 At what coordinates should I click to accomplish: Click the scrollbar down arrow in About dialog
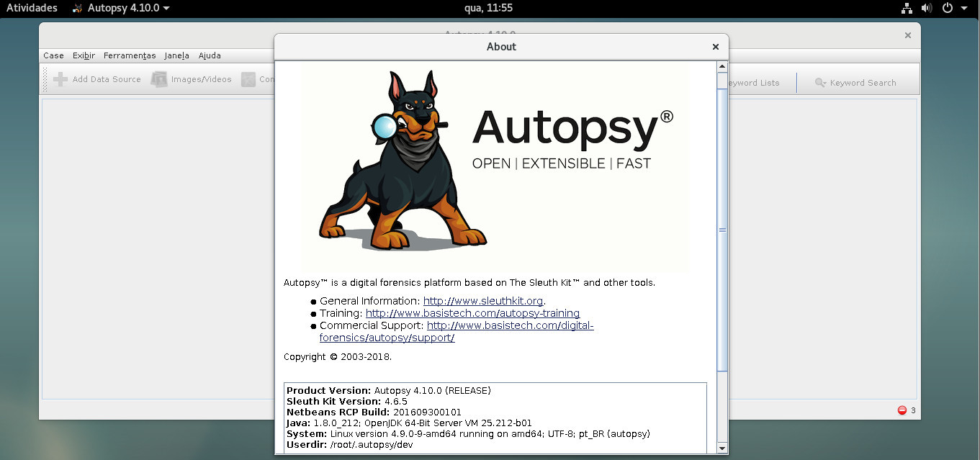[722, 449]
